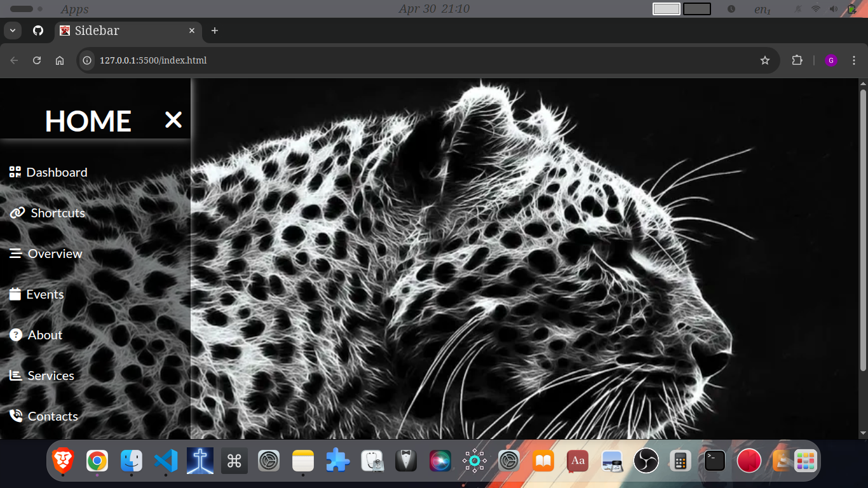Open the red circle app in dock
The width and height of the screenshot is (868, 488).
coord(749,461)
